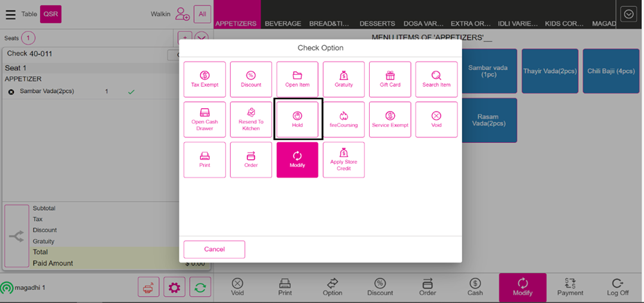Expand the seats chevron dropdown
This screenshot has height=303, width=644.
[x=202, y=38]
